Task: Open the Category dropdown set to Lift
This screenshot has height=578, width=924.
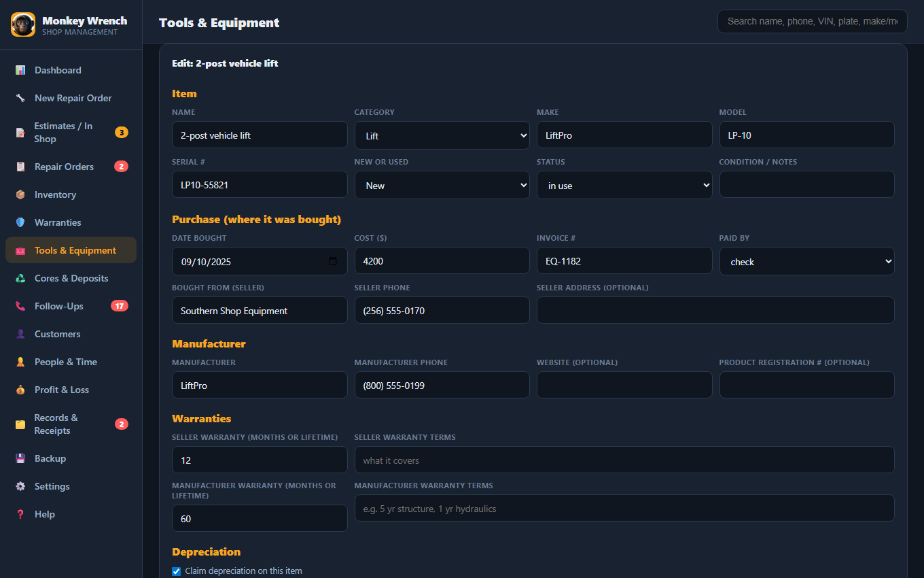Action: tap(442, 135)
